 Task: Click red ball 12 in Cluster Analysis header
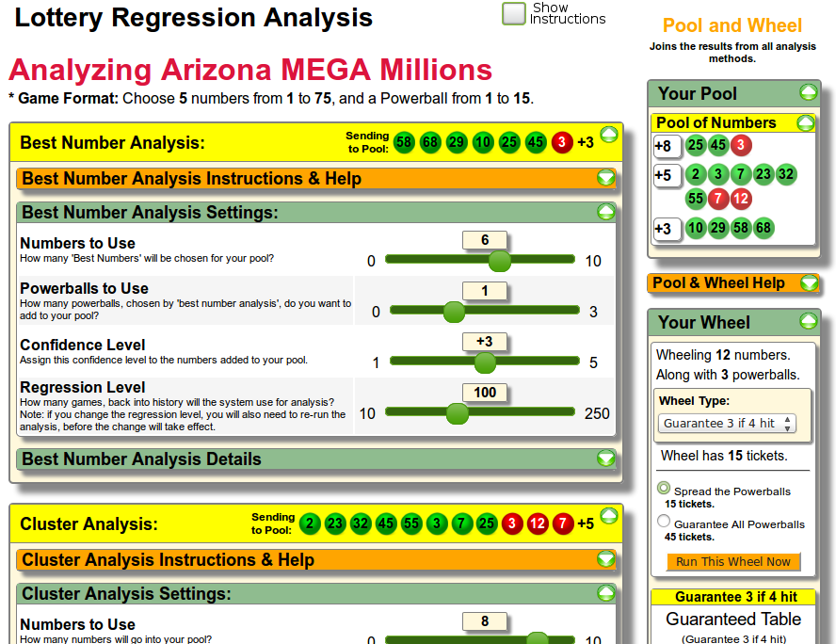538,523
